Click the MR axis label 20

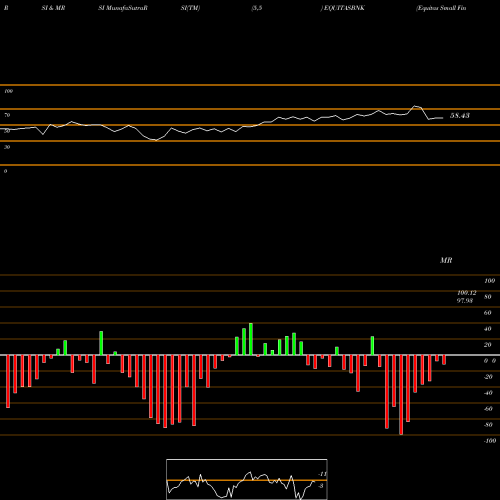coord(488,345)
